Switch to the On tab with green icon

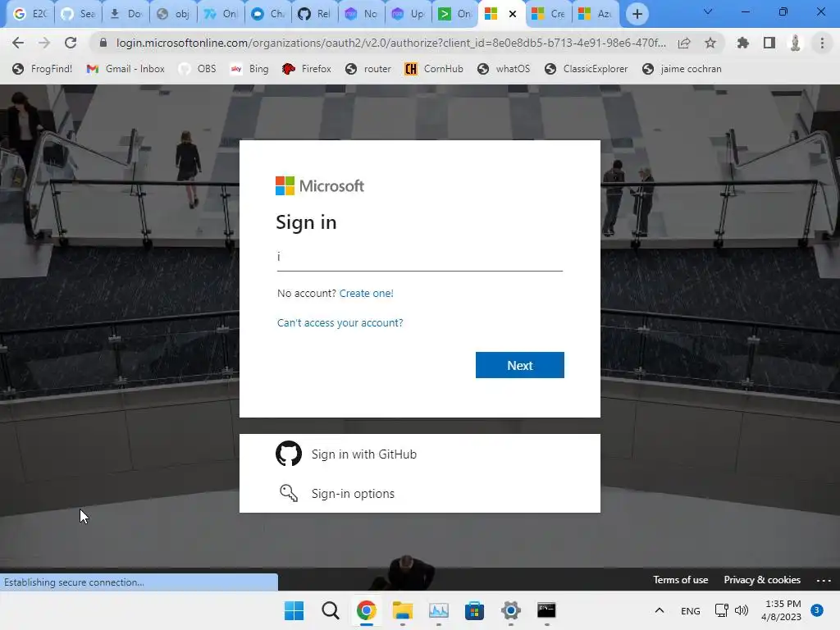point(455,14)
